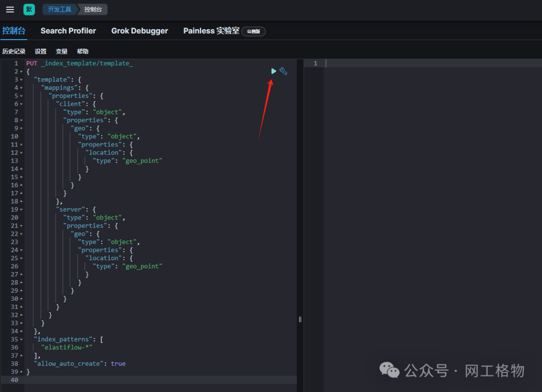The width and height of the screenshot is (542, 392).
Task: Click the fold-end marker at line 39
Action: pos(22,371)
